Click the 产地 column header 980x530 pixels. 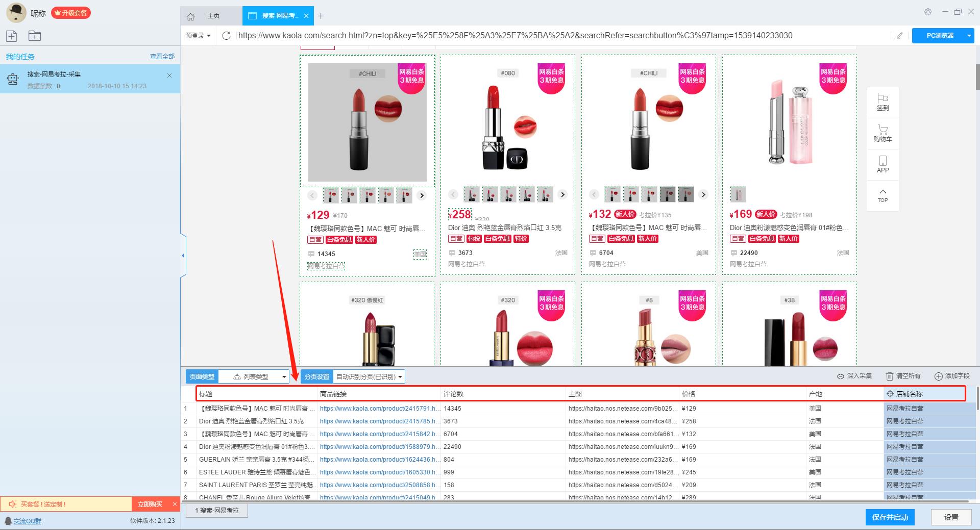point(845,394)
